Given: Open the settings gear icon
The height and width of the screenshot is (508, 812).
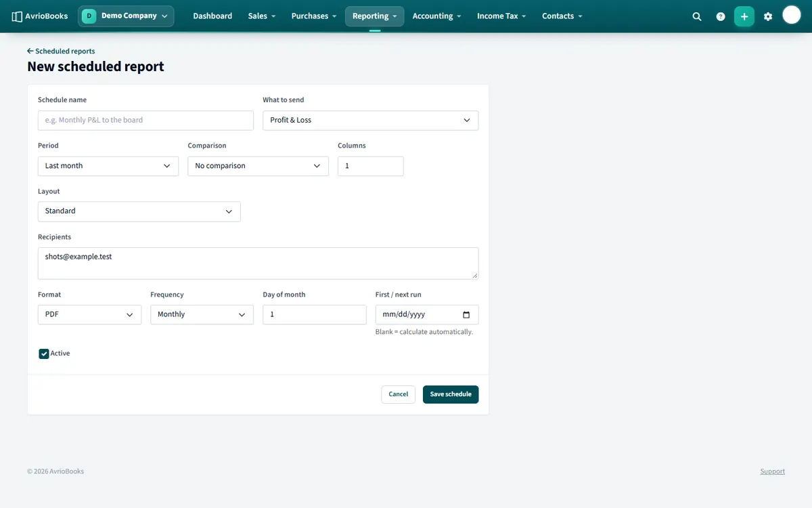Looking at the screenshot, I should [x=768, y=16].
